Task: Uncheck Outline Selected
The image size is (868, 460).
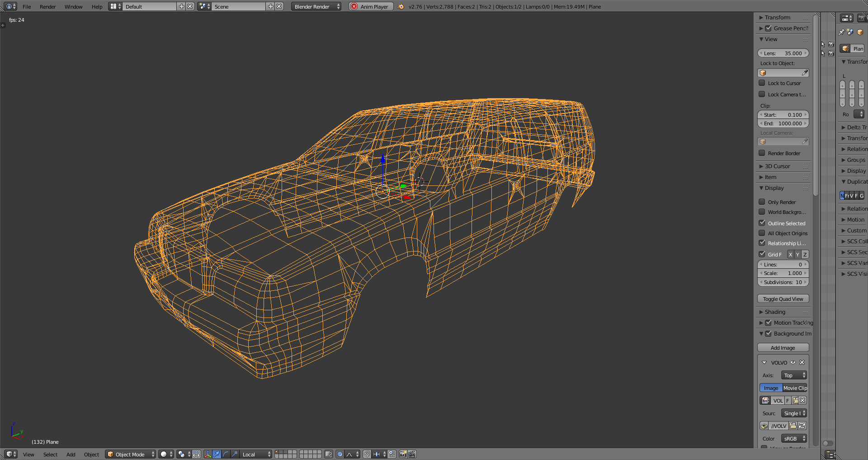Action: [762, 223]
